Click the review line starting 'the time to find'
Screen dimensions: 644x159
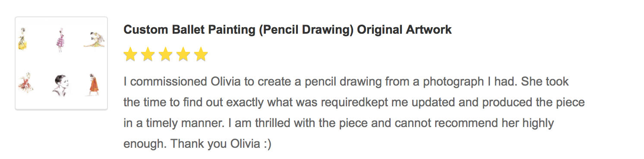[354, 102]
